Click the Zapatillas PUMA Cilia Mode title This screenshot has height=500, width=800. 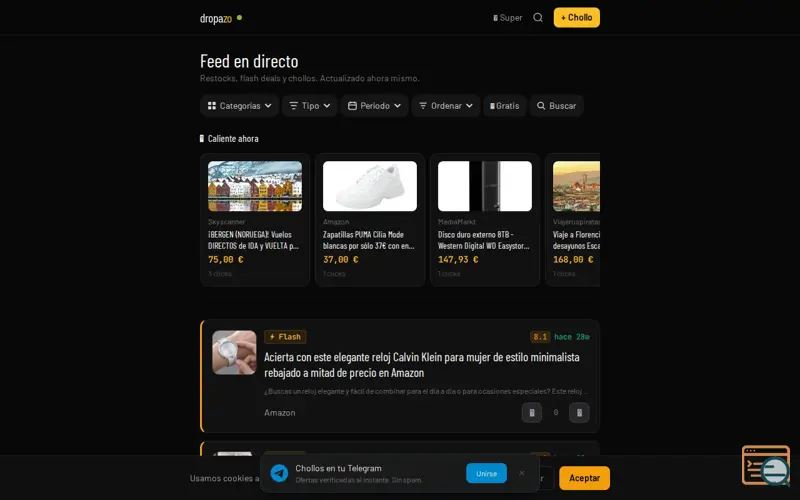pyautogui.click(x=369, y=240)
